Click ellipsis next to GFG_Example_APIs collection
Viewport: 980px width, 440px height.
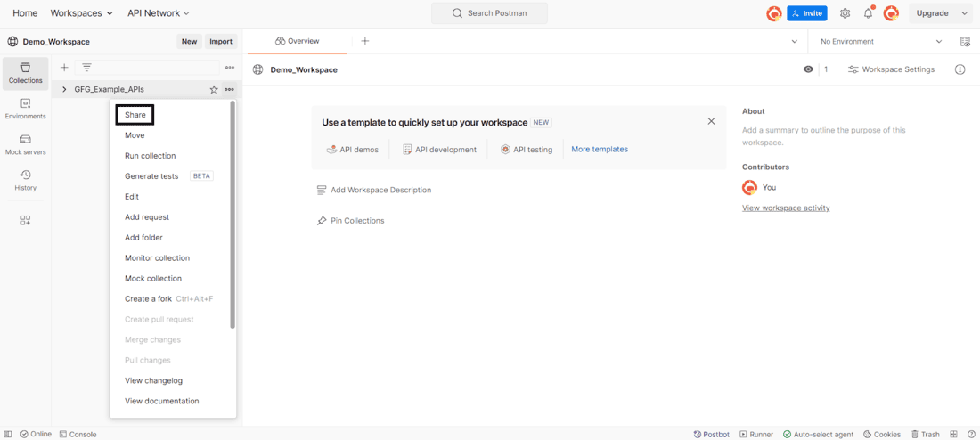tap(229, 89)
